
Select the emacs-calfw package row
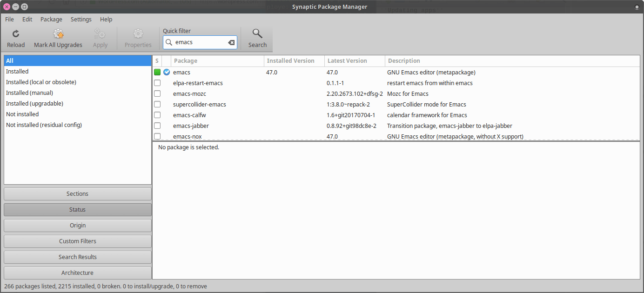[x=396, y=115]
